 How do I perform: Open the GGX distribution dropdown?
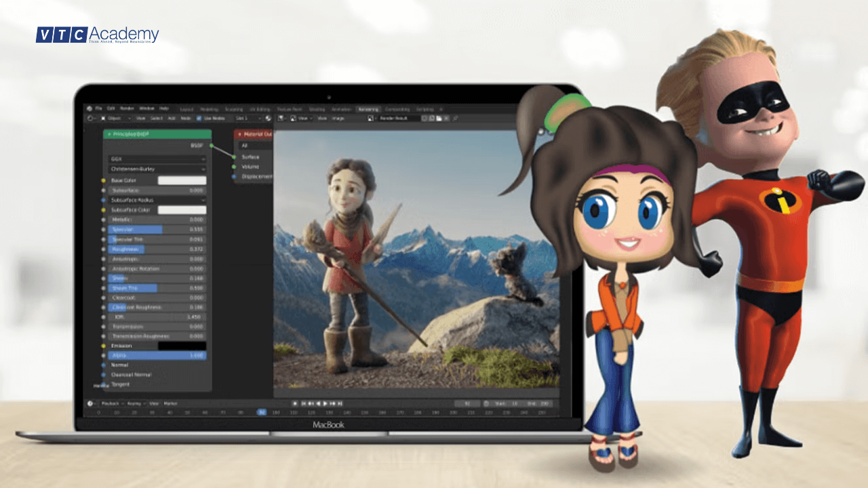(156, 159)
